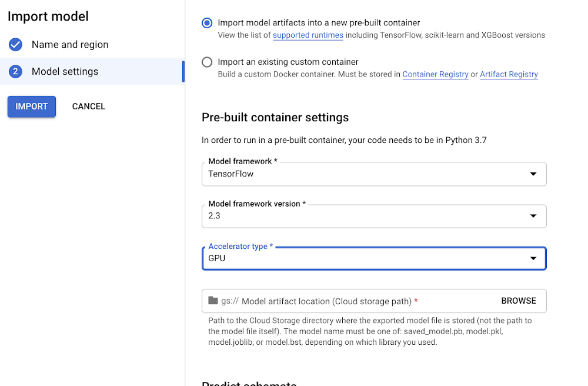The width and height of the screenshot is (588, 386).
Task: Click the Import model title
Action: click(x=48, y=16)
